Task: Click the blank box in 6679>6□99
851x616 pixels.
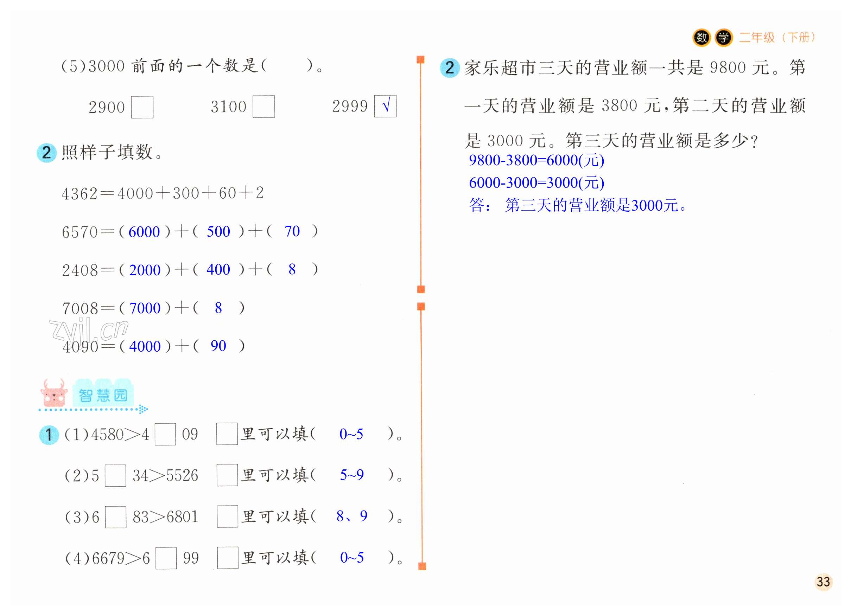Action: (166, 558)
